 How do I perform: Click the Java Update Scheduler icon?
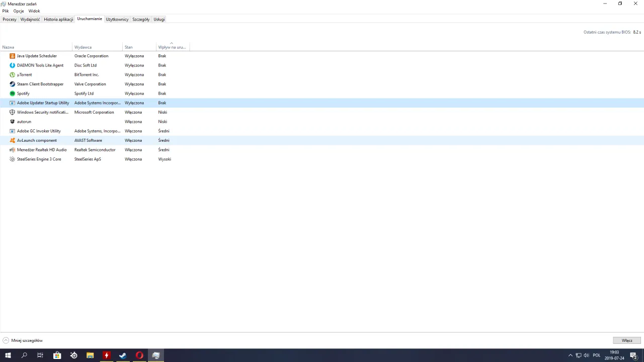pyautogui.click(x=13, y=56)
